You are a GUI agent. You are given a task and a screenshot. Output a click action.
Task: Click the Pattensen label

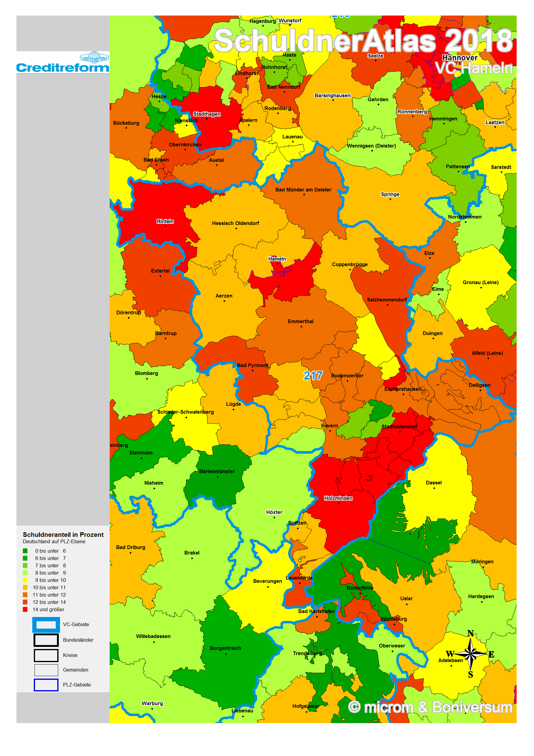458,167
